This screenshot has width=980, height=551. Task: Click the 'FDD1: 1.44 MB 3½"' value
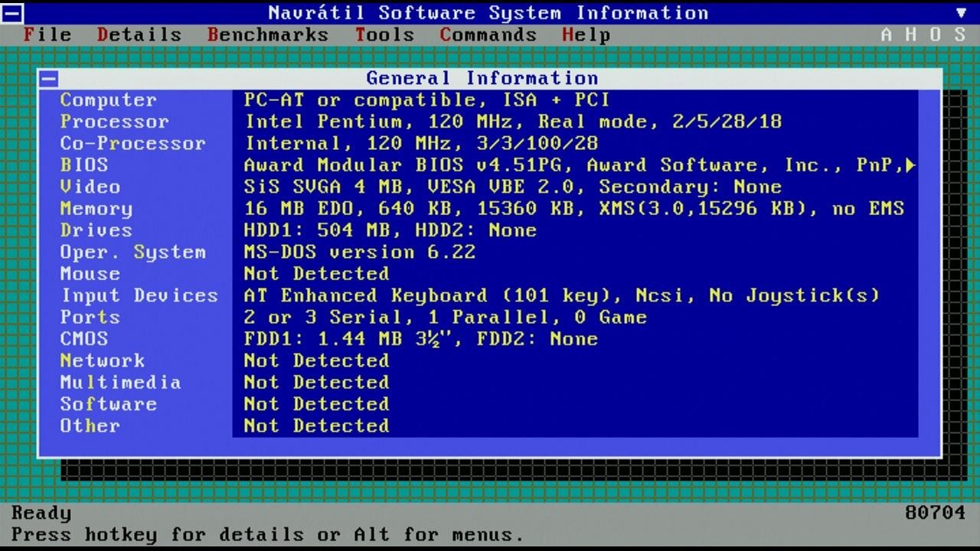[348, 338]
